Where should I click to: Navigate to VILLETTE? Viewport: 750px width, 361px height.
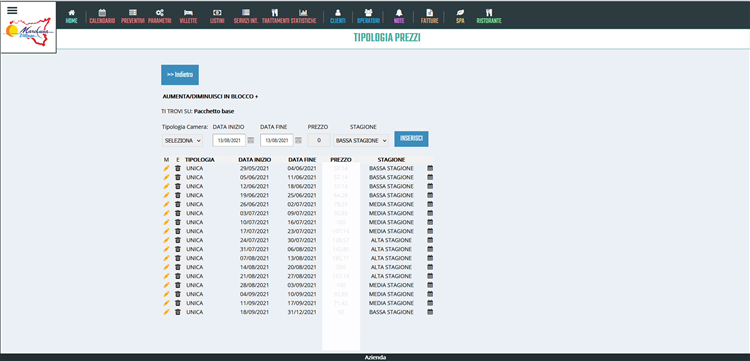188,17
